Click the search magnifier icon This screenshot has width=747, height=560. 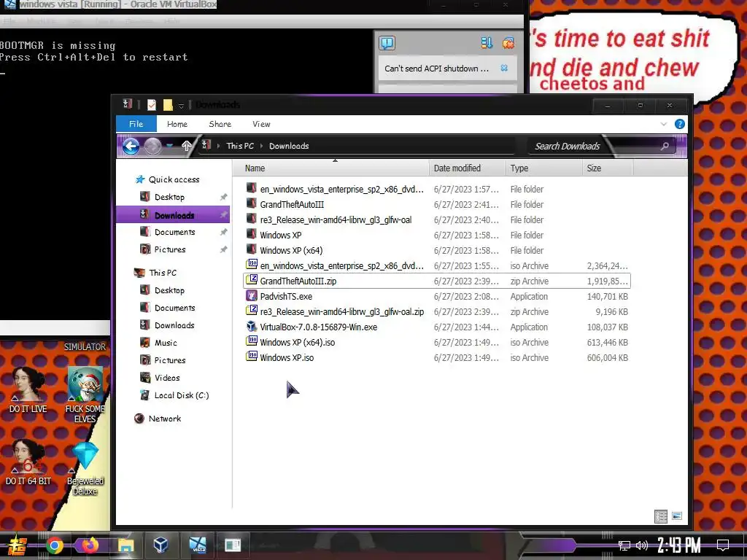pyautogui.click(x=665, y=146)
